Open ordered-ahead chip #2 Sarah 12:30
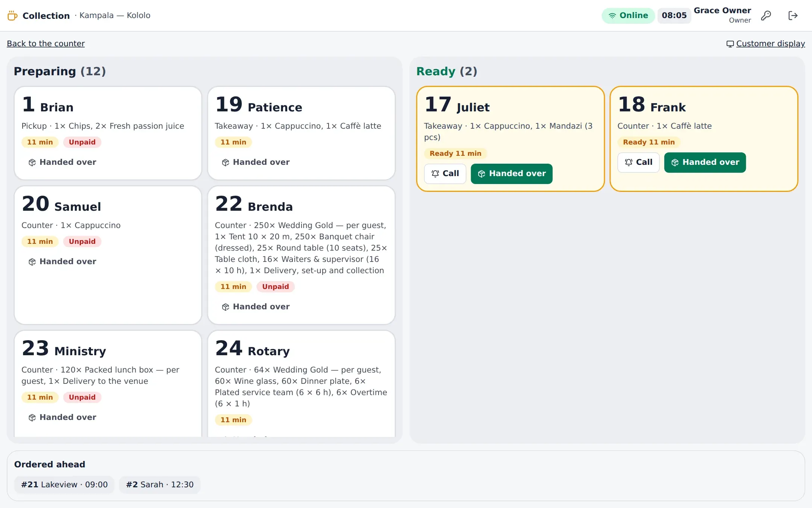 tap(160, 485)
